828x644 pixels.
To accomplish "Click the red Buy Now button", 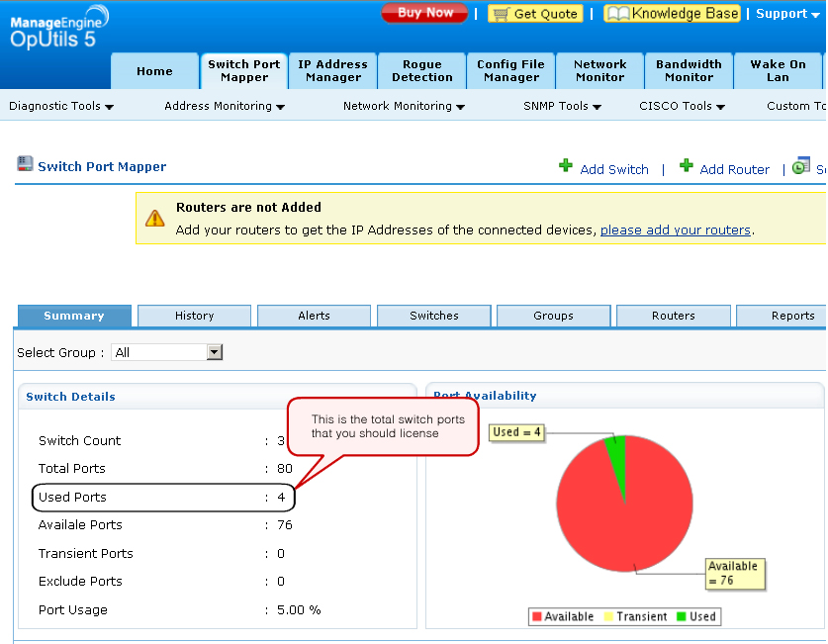I will 424,13.
